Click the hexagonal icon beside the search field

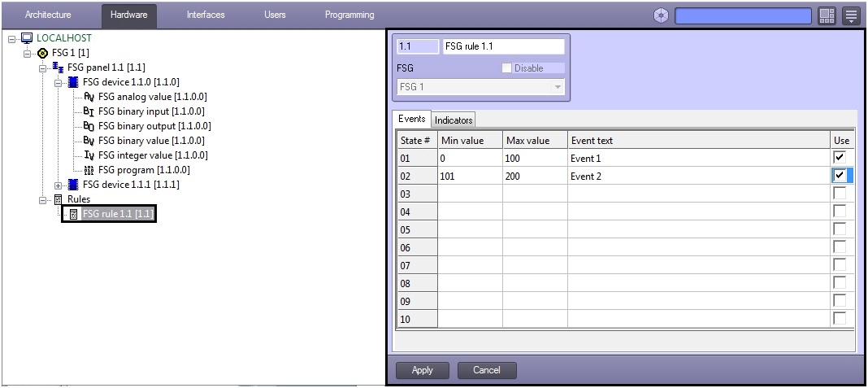tap(661, 15)
